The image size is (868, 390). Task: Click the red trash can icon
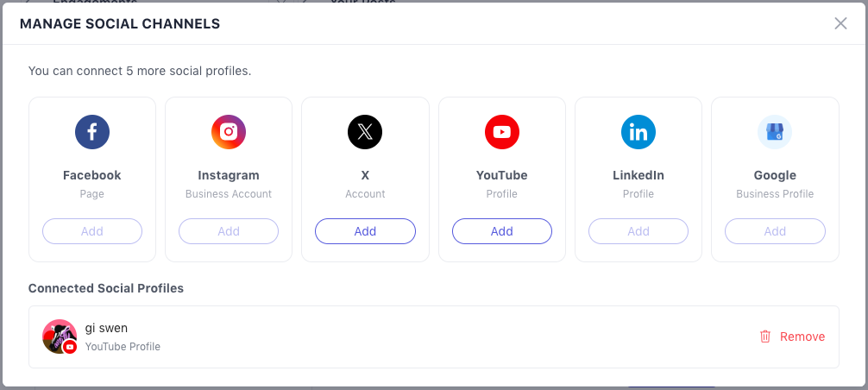765,337
